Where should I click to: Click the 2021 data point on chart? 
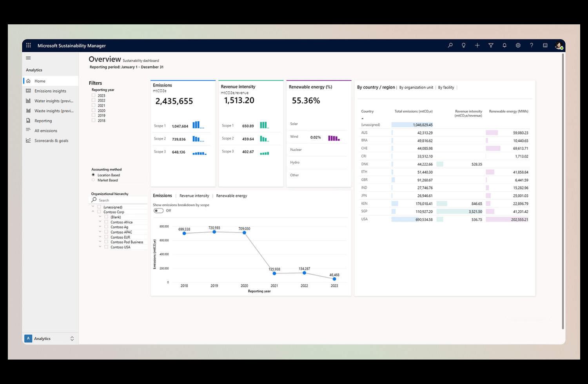[274, 274]
